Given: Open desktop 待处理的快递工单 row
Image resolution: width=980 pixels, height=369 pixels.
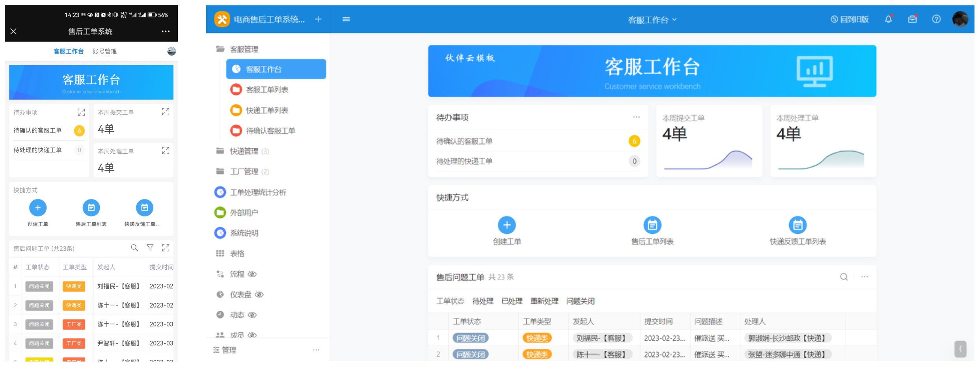Looking at the screenshot, I should click(538, 161).
